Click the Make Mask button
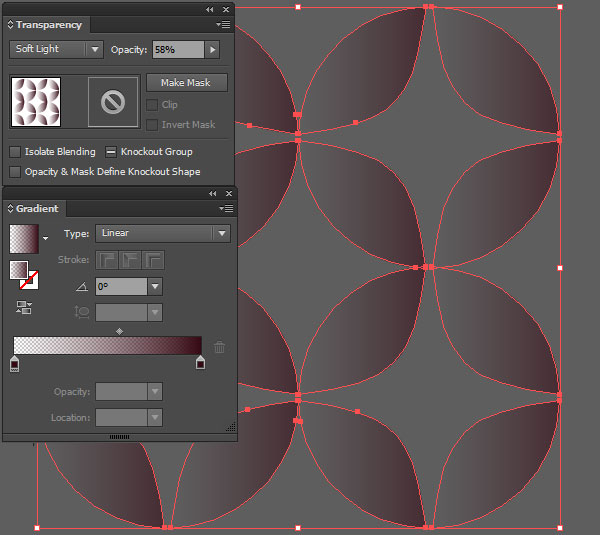The image size is (600, 535). tap(187, 83)
